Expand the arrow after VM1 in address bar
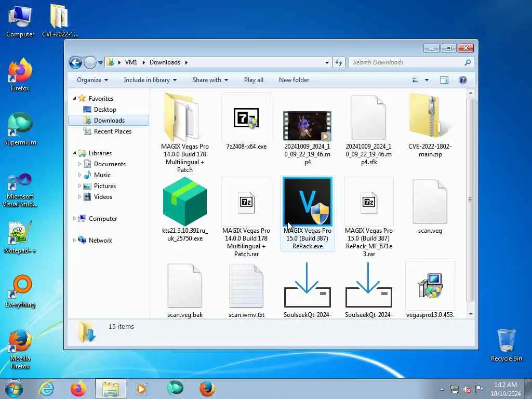 click(143, 62)
